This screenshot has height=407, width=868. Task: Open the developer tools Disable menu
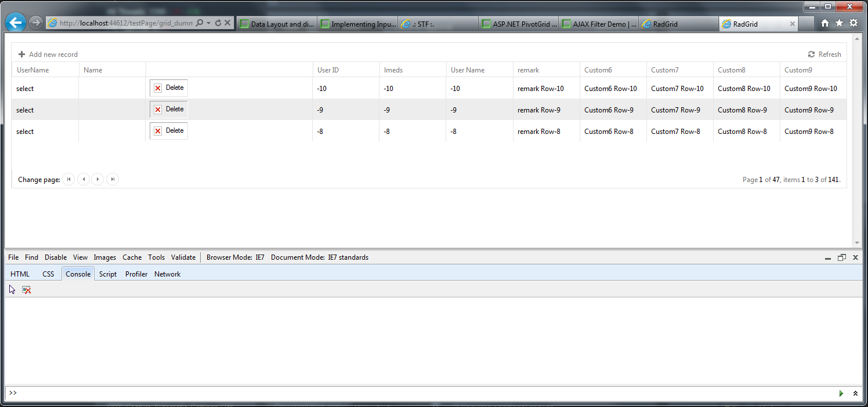(x=56, y=257)
